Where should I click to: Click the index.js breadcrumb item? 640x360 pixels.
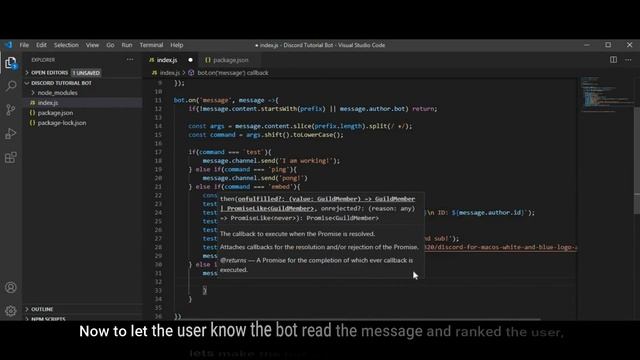coord(170,73)
